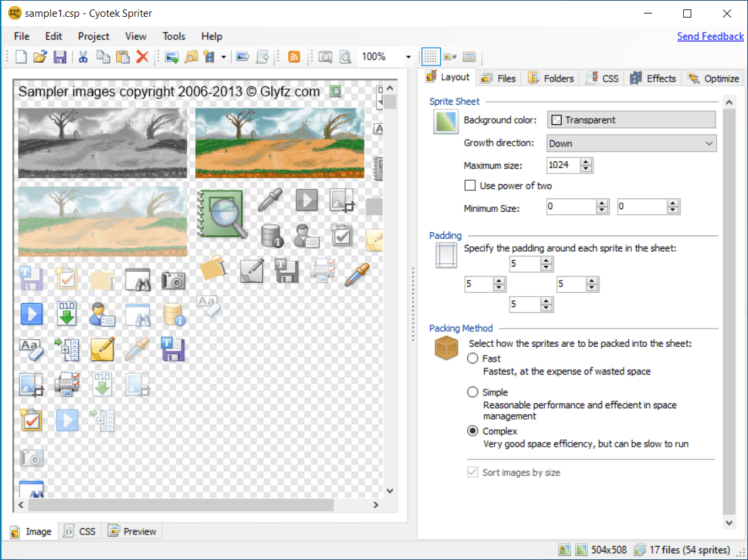Decrease bottom padding value spinner
The image size is (748, 560).
tap(547, 308)
